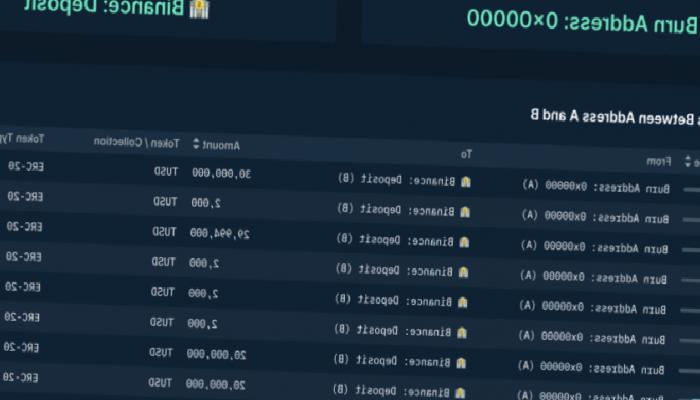Click TUSD token in the 29,994,000 row
The width and height of the screenshot is (700, 400).
(164, 232)
